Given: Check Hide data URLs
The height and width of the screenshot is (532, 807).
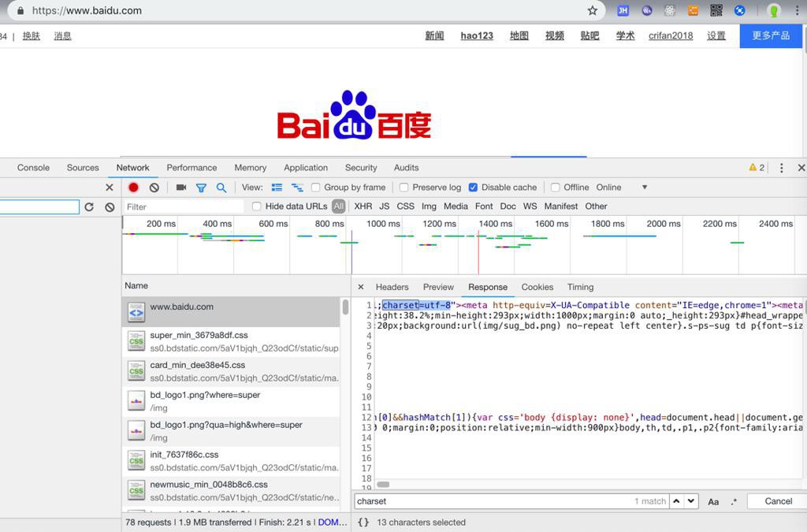Looking at the screenshot, I should (257, 206).
